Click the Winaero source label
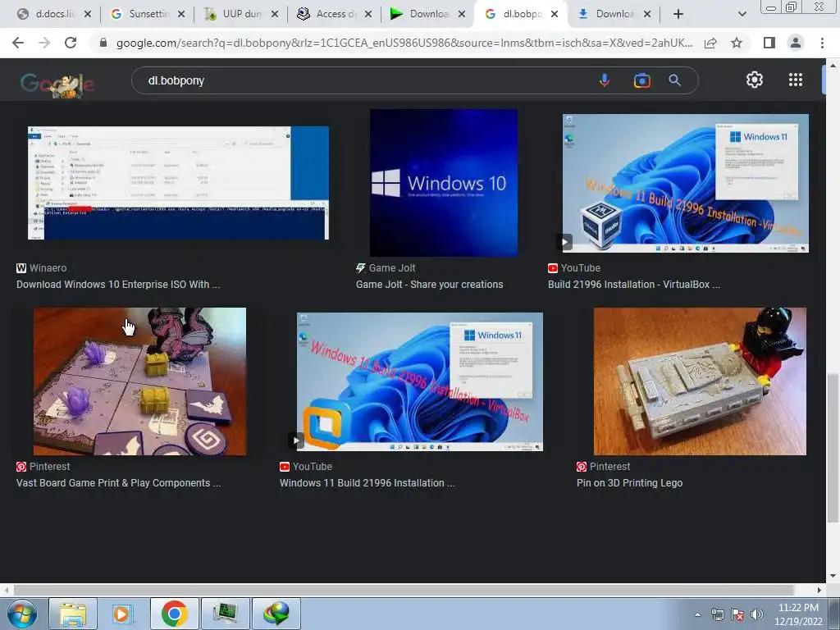 pos(41,268)
